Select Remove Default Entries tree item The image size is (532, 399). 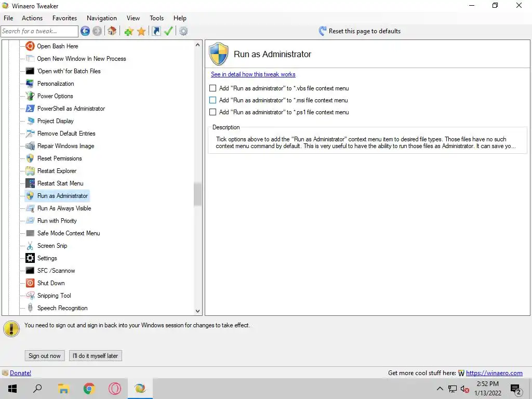coord(66,134)
